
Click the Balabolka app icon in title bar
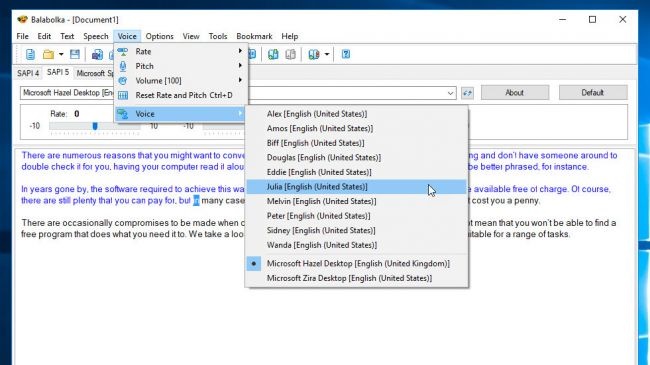point(22,19)
